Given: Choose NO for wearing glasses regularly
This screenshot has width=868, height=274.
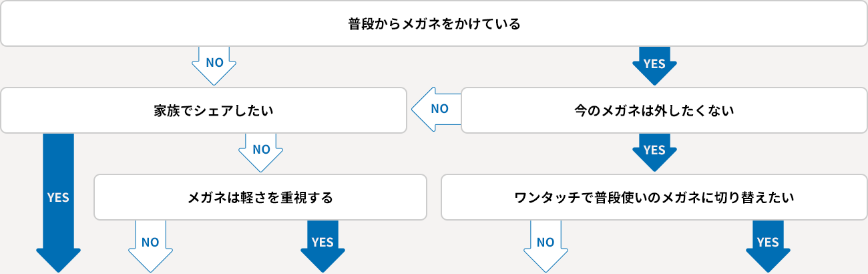Looking at the screenshot, I should 214,65.
